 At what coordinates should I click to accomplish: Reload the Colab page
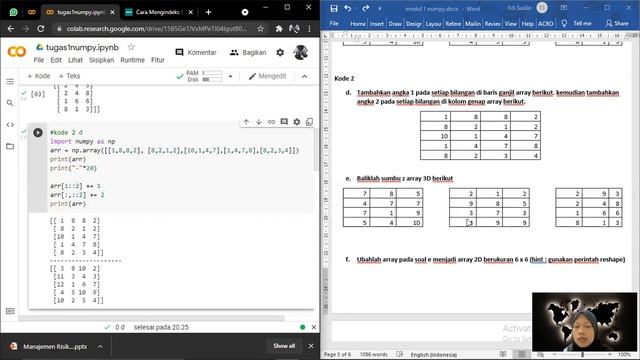[41, 29]
